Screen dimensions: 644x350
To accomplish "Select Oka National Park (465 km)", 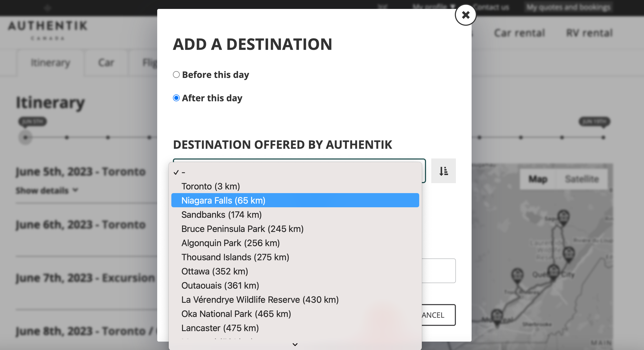I will tap(295, 314).
